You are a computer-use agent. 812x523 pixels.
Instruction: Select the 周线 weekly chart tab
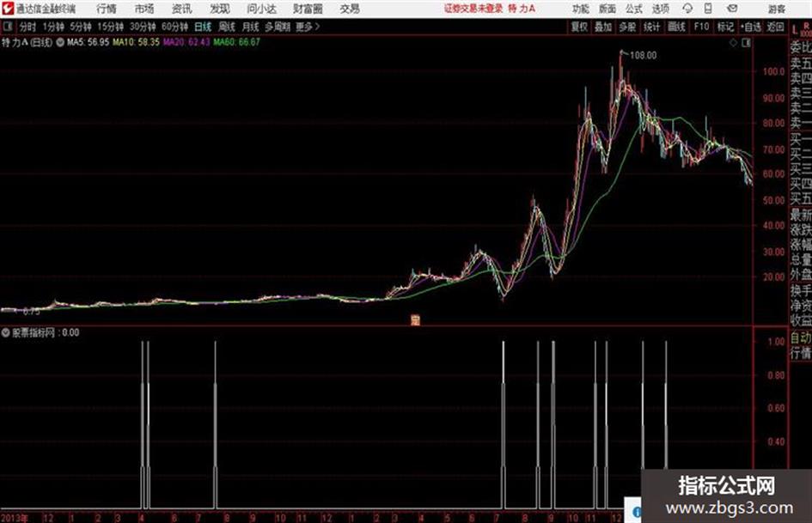227,27
